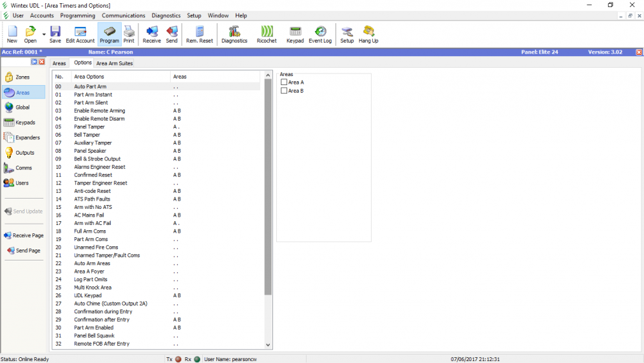Click the Diagnostics toolbar icon

(x=234, y=34)
